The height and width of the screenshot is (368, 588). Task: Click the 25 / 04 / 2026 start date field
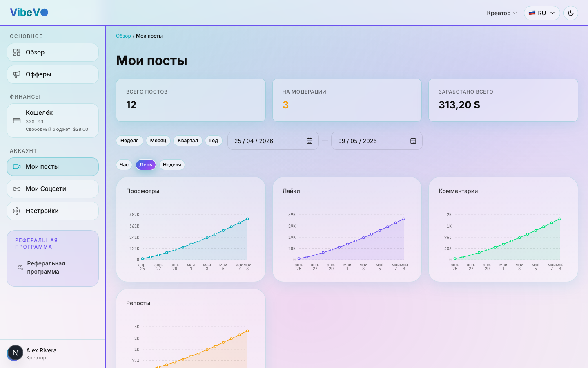(273, 141)
